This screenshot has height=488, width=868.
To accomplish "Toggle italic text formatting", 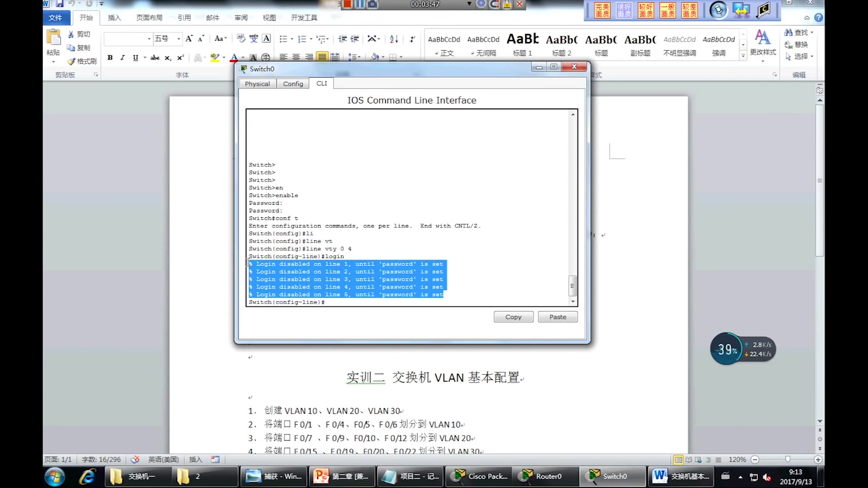I will pos(122,57).
